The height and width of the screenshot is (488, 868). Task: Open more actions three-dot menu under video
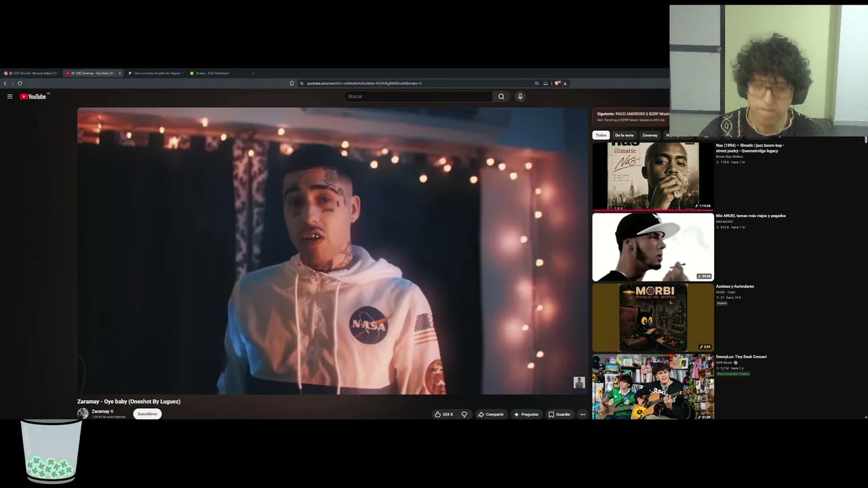tap(582, 414)
